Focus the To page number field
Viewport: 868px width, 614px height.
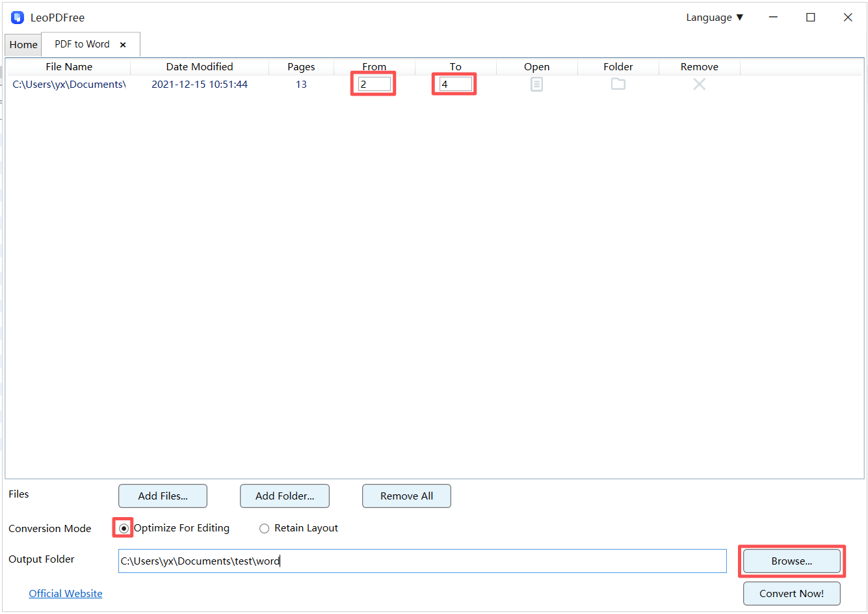tap(456, 84)
